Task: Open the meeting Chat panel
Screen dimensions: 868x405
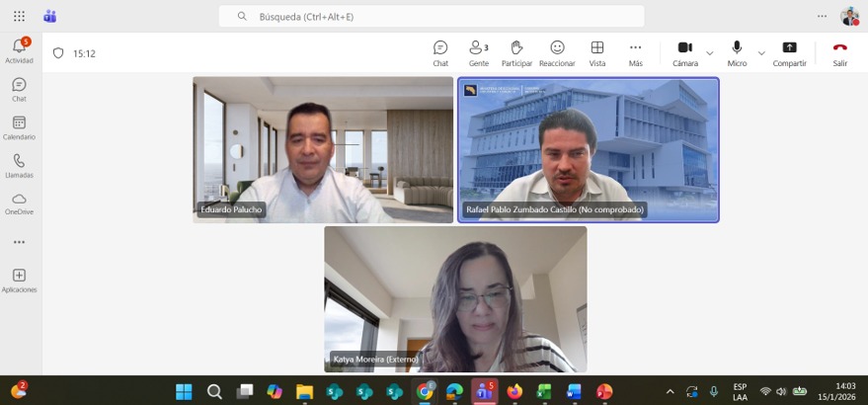Action: point(440,53)
